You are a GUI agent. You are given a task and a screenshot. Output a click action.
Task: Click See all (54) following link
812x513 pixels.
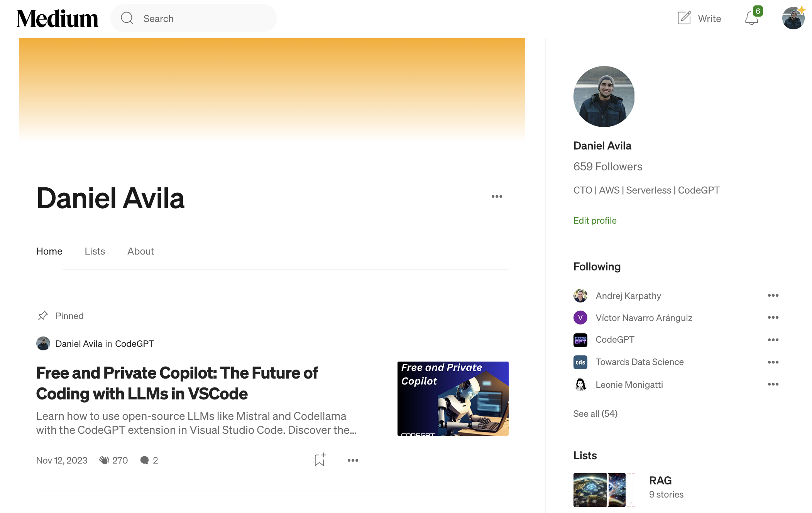[595, 414]
